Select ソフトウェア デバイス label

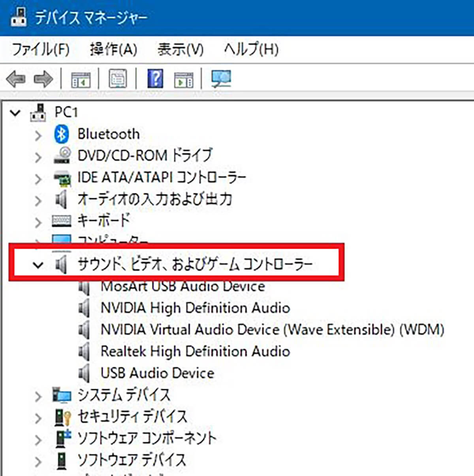pos(132,460)
